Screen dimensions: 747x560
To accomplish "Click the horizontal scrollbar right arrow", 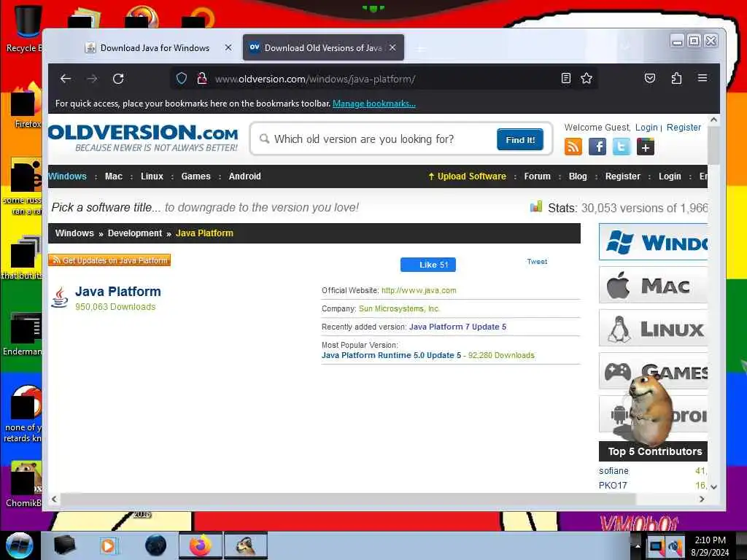I will 701,499.
